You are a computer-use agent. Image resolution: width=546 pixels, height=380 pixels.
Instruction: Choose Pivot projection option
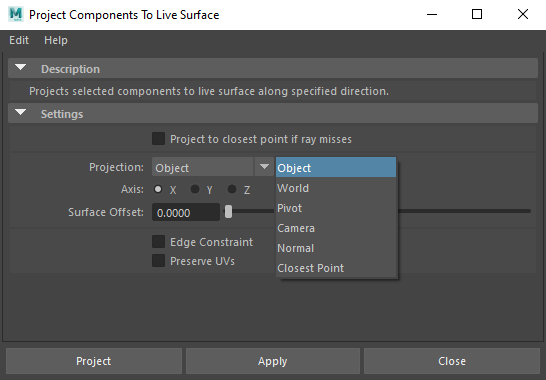(x=336, y=208)
